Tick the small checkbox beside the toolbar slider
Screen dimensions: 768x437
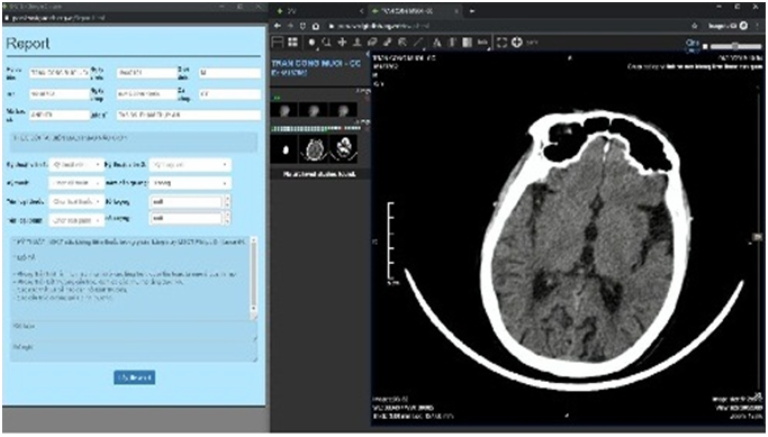coord(705,47)
